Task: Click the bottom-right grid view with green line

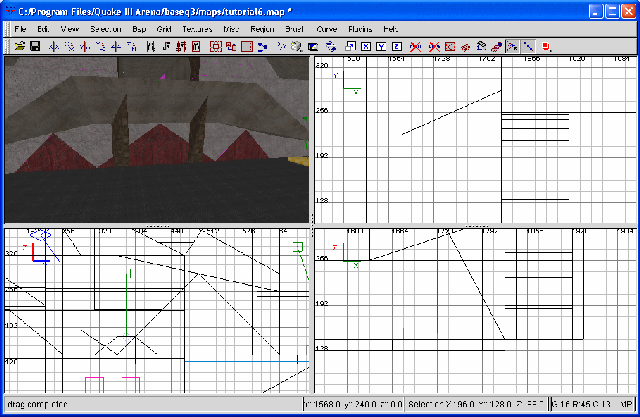Action: point(475,311)
